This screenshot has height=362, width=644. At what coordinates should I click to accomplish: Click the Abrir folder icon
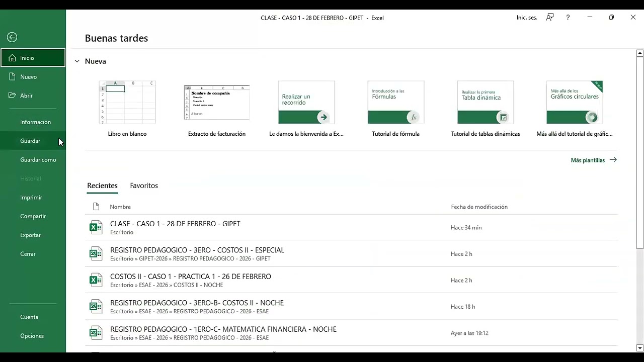[13, 96]
